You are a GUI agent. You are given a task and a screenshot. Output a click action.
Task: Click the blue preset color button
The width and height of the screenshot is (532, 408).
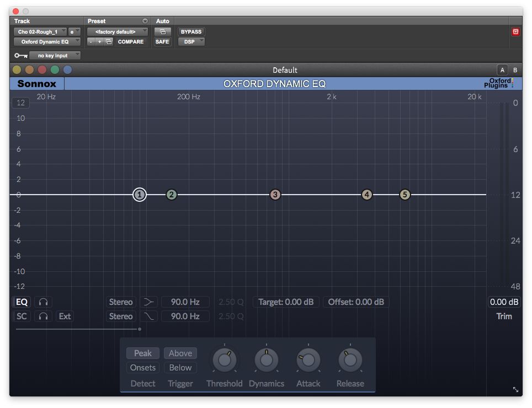[67, 70]
